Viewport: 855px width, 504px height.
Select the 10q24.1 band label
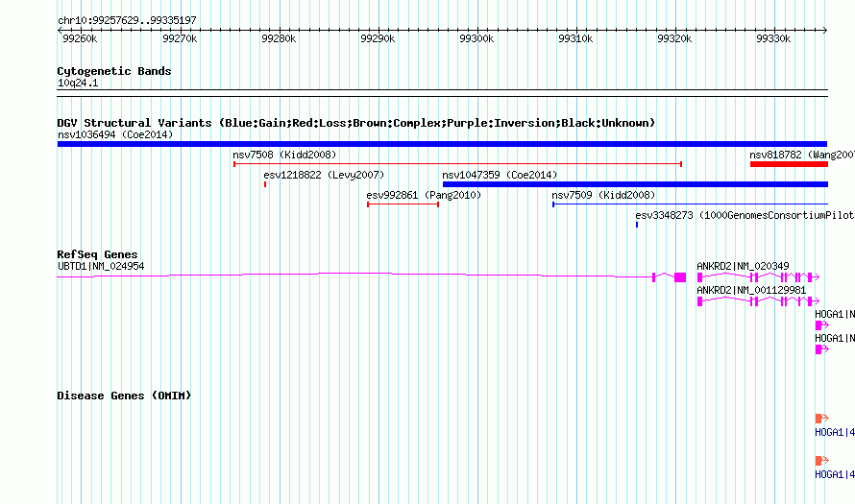point(78,83)
